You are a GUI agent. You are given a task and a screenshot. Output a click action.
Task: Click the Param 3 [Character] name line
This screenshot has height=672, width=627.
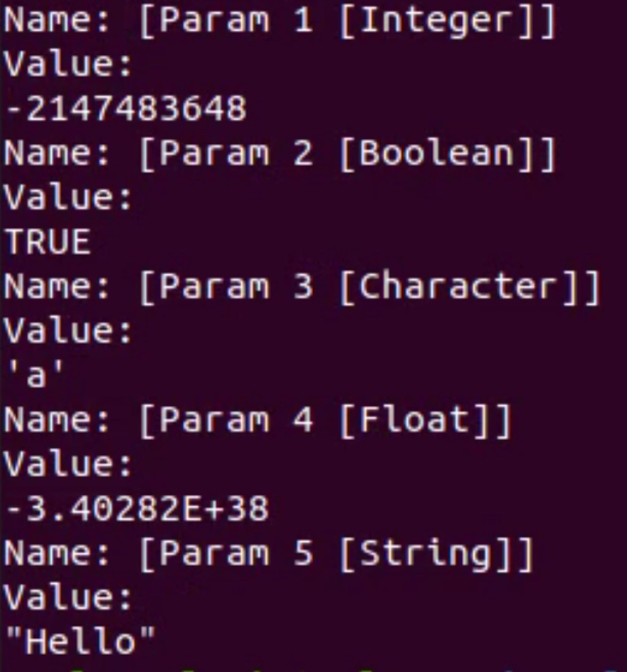coord(302,288)
